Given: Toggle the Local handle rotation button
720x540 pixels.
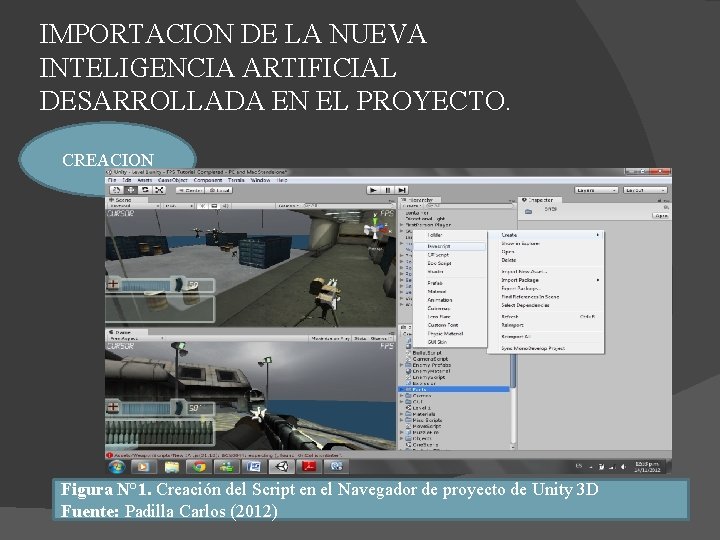Looking at the screenshot, I should pyautogui.click(x=219, y=190).
